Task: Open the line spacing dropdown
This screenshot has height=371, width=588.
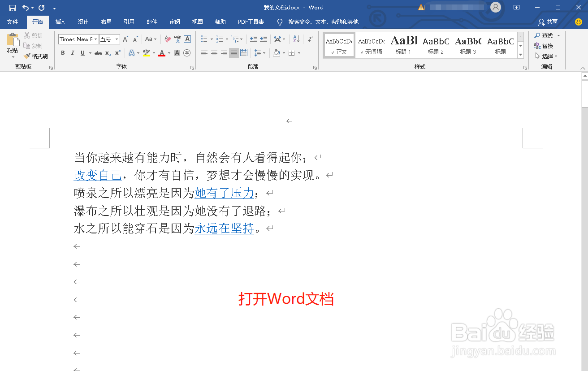Action: pos(259,53)
